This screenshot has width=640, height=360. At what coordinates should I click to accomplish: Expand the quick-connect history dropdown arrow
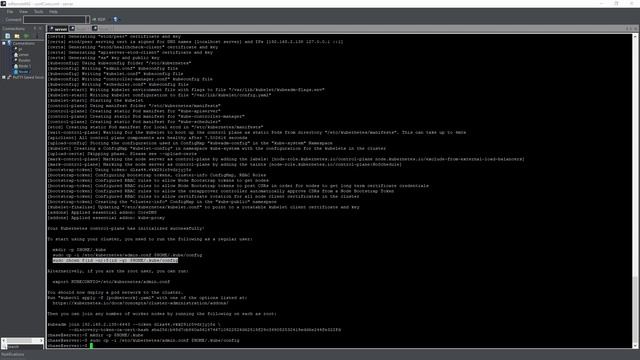click(87, 19)
